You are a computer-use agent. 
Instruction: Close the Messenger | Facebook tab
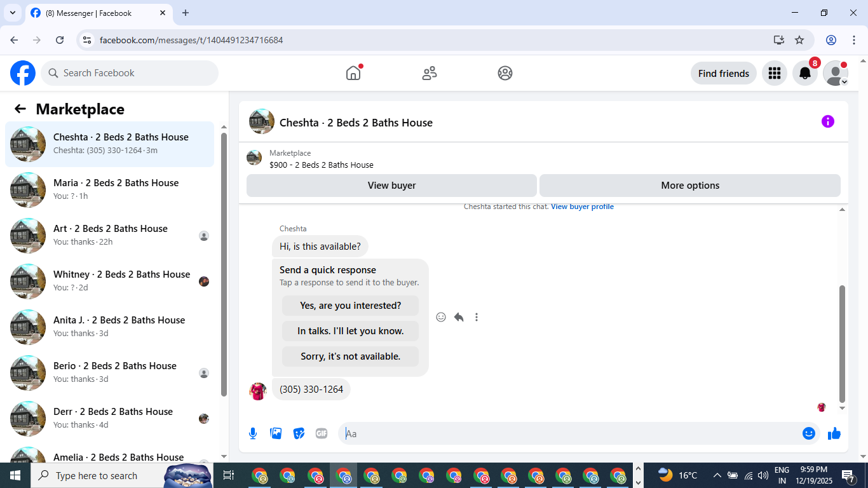click(163, 13)
